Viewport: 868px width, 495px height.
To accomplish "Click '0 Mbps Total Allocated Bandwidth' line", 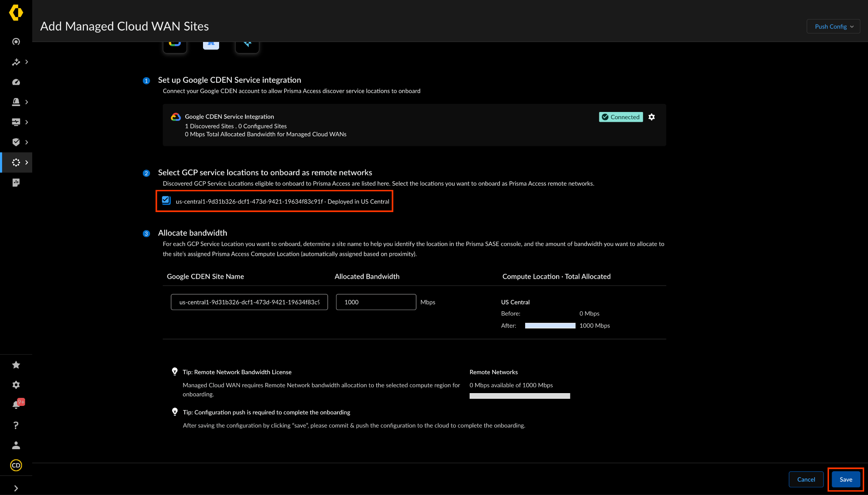I will 266,134.
